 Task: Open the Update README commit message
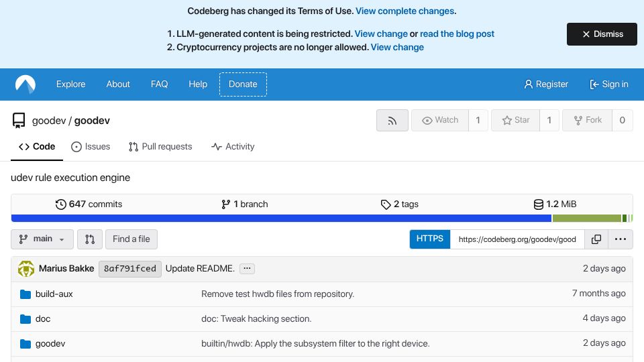[x=200, y=268]
